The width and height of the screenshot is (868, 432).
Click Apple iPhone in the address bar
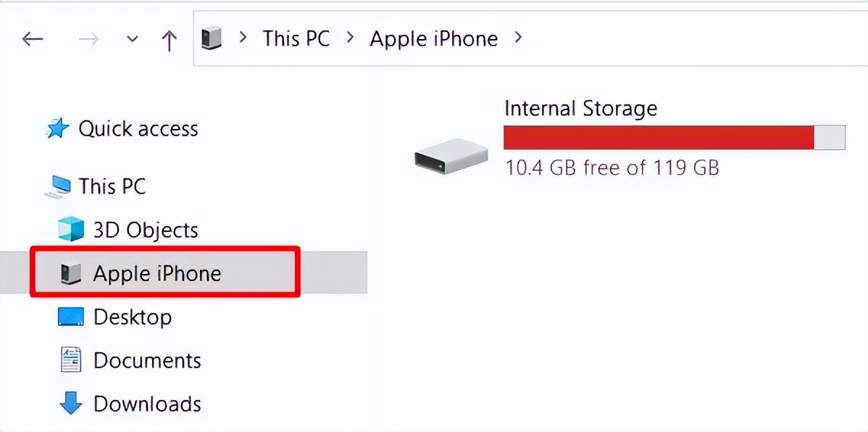tap(433, 38)
